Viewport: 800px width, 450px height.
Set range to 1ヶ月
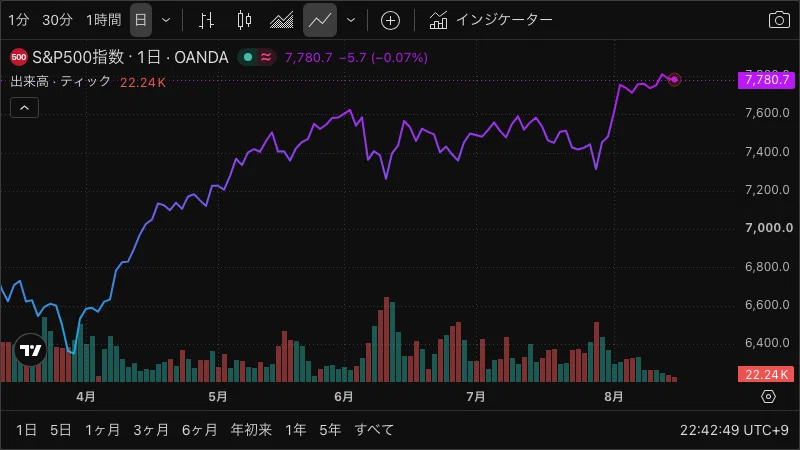pyautogui.click(x=102, y=430)
